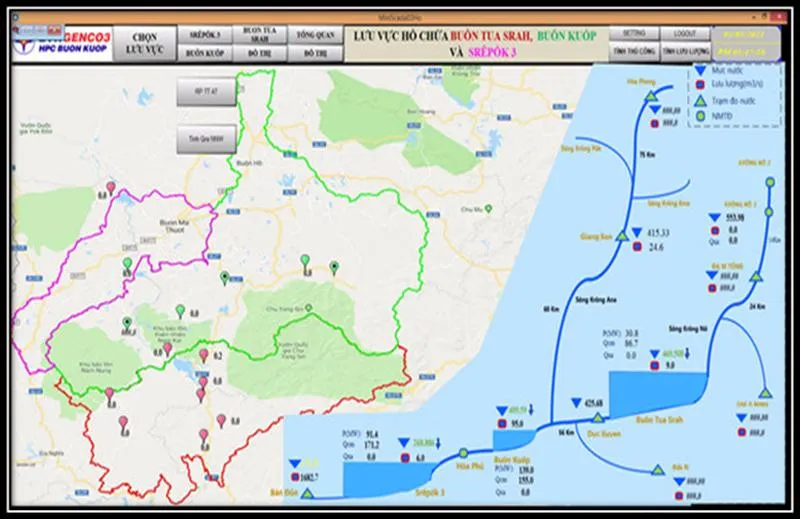The image size is (800, 519).
Task: Open the CHỌN LƯU VỰC selector
Action: [x=145, y=41]
